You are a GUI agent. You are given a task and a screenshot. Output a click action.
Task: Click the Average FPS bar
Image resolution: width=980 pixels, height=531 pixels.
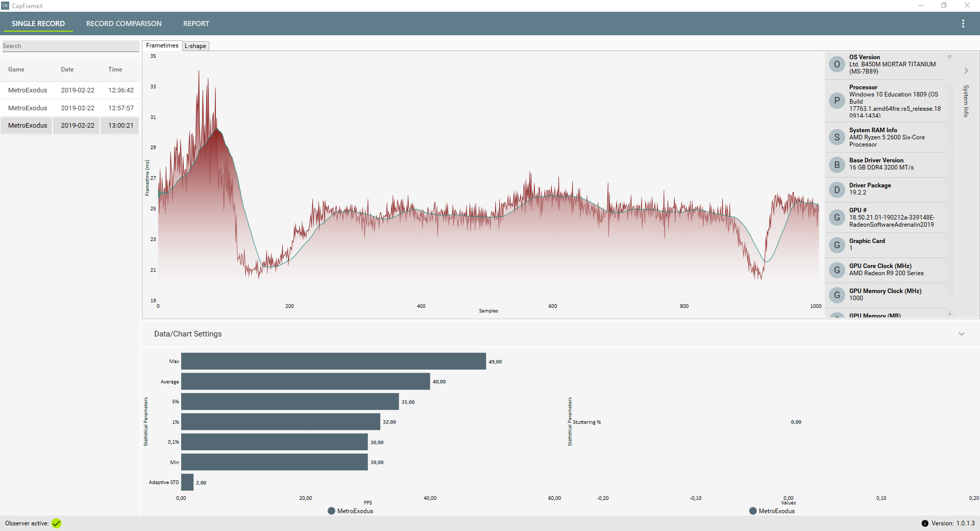click(x=305, y=381)
